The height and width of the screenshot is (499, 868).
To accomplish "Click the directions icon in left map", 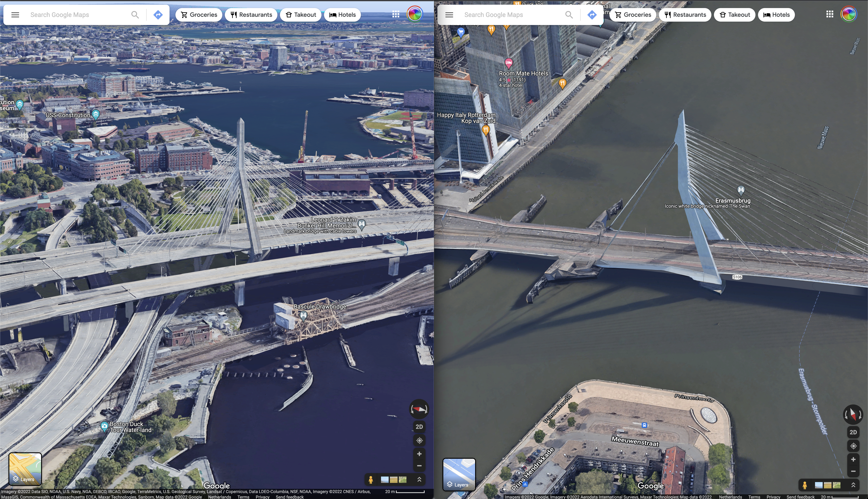I will 158,15.
